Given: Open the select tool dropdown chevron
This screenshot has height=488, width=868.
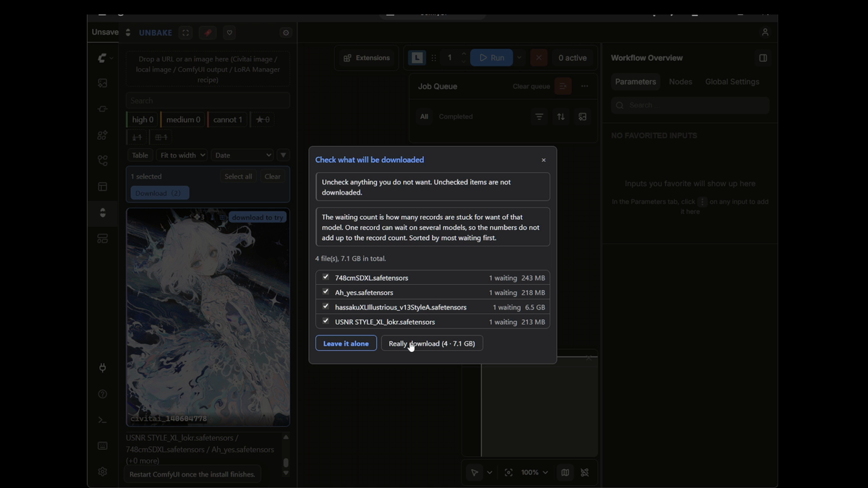Looking at the screenshot, I should (490, 472).
